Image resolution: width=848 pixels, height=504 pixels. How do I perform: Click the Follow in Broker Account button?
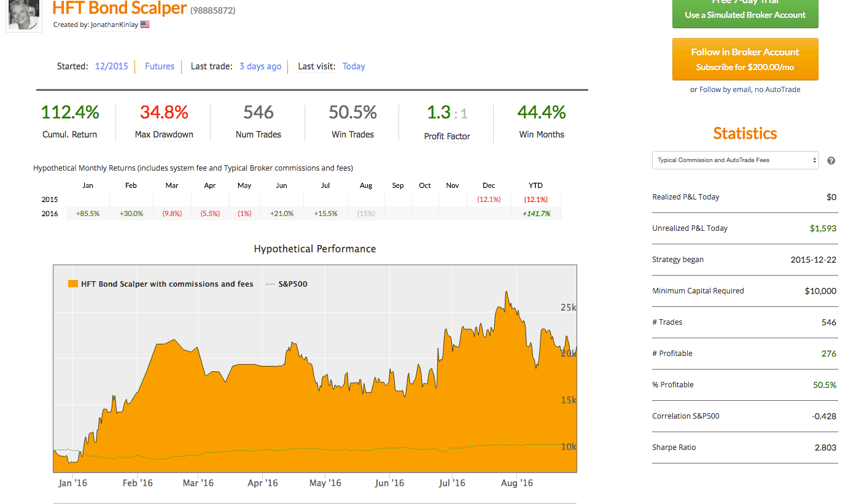(x=745, y=59)
